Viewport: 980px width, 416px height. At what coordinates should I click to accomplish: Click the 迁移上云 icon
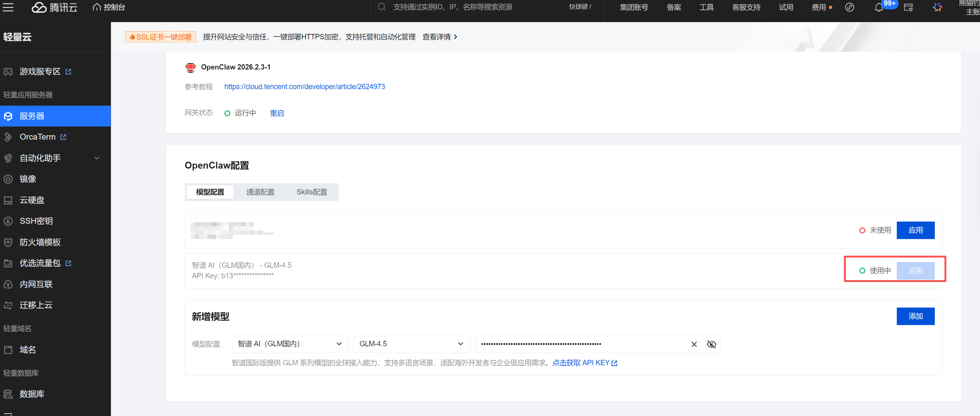pyautogui.click(x=8, y=305)
